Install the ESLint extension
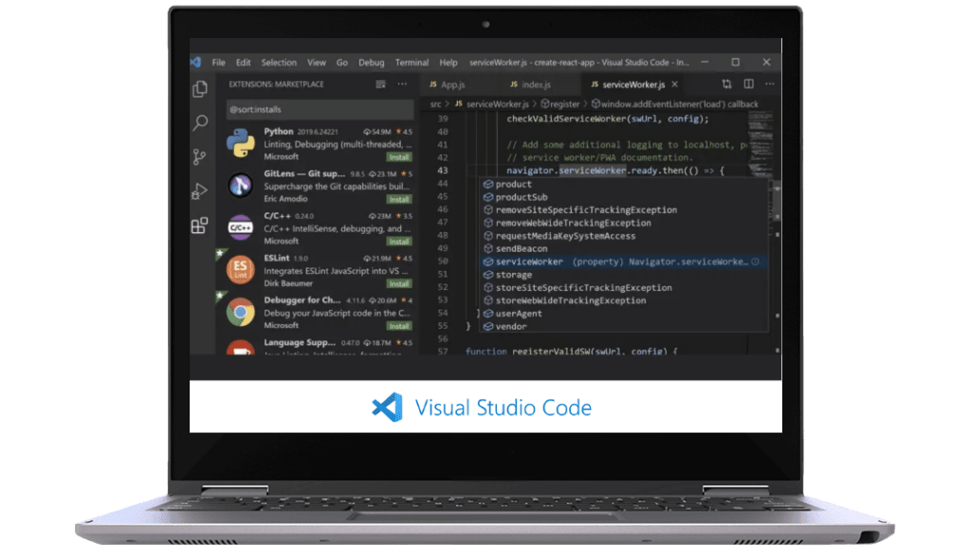Viewport: 971px width, 560px height. 399,283
